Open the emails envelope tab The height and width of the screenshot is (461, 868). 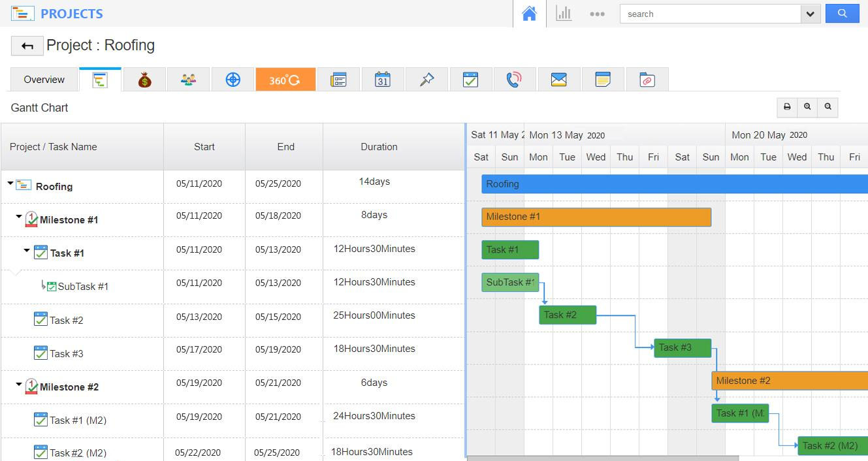[558, 80]
